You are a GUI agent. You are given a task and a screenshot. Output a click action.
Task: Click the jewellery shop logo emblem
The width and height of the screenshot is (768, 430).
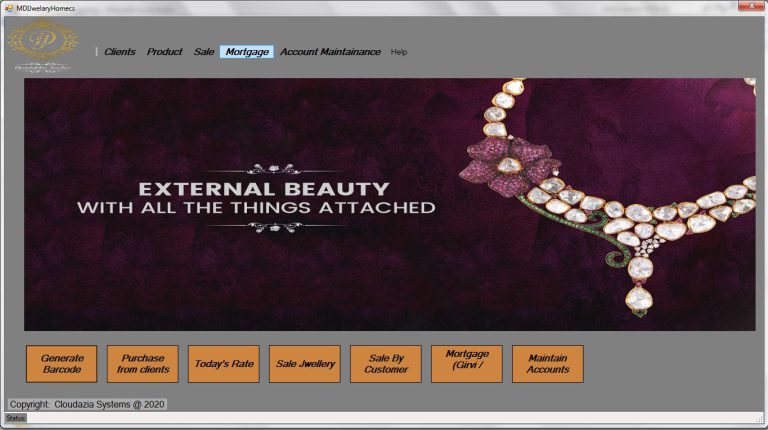(x=42, y=43)
